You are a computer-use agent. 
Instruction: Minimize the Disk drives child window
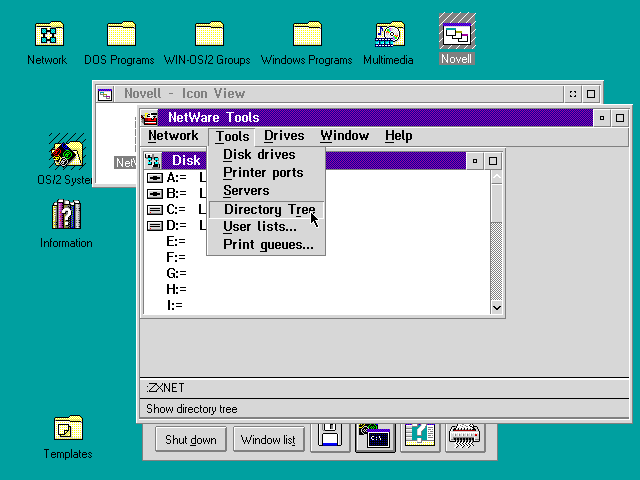click(x=475, y=161)
